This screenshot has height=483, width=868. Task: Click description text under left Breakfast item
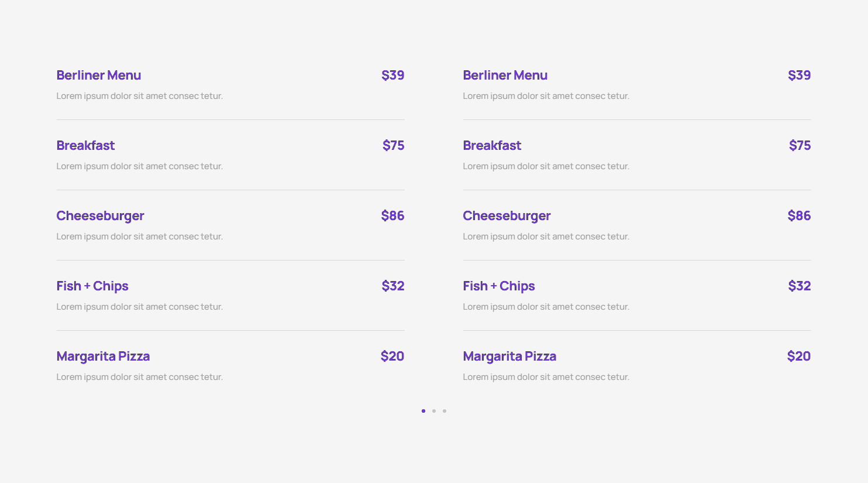[x=140, y=166]
